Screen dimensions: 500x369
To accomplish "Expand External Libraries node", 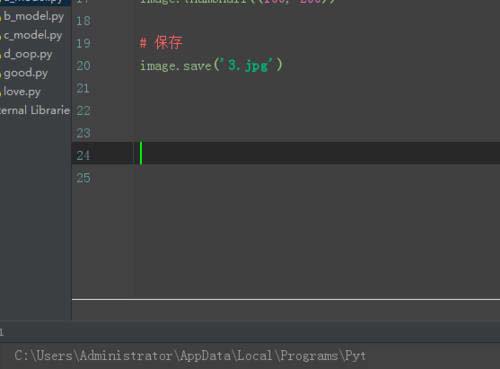I will point(35,110).
